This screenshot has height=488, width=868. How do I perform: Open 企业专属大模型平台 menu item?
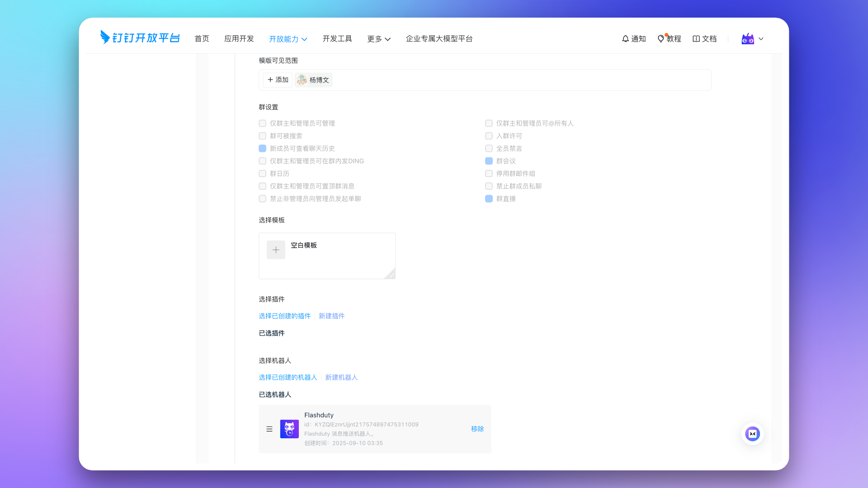coord(439,39)
